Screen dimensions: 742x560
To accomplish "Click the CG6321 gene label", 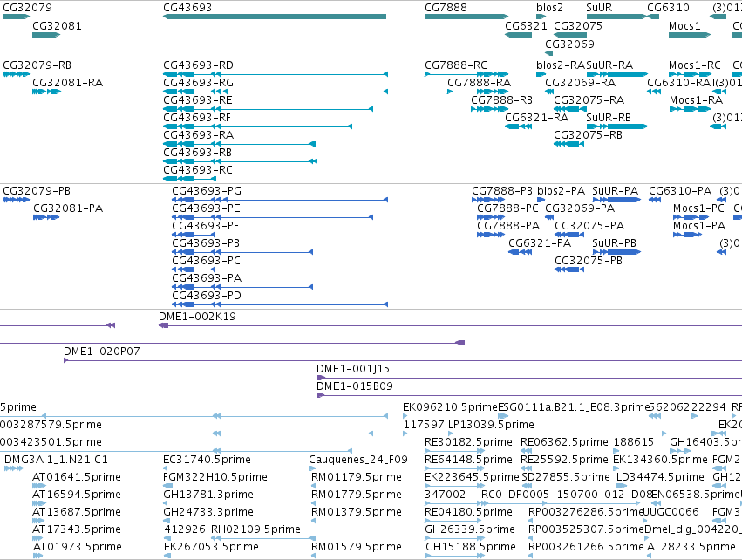I will coord(526,25).
